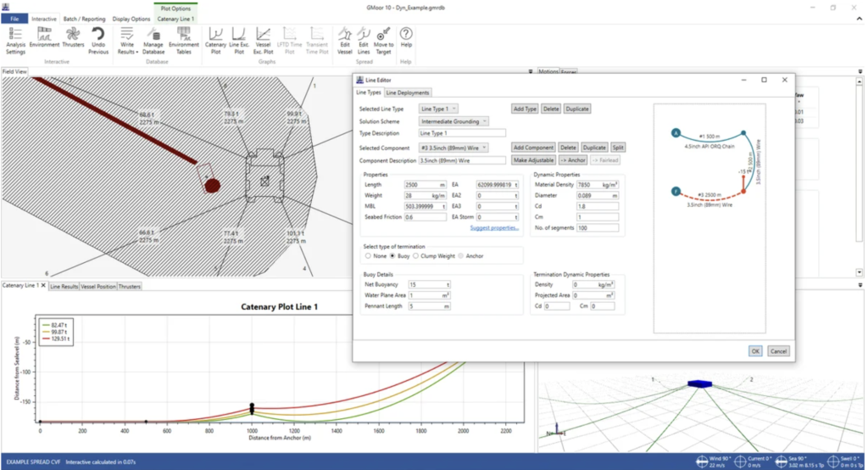
Task: Open Analysis Settings in the ribbon
Action: (x=15, y=38)
